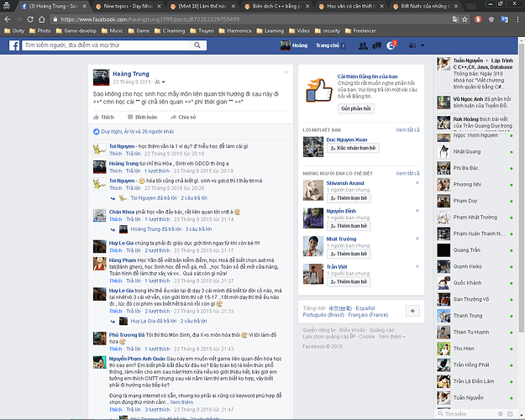This screenshot has width=525, height=420.
Task: Click new message compose icon in chat
Action: 510,414
